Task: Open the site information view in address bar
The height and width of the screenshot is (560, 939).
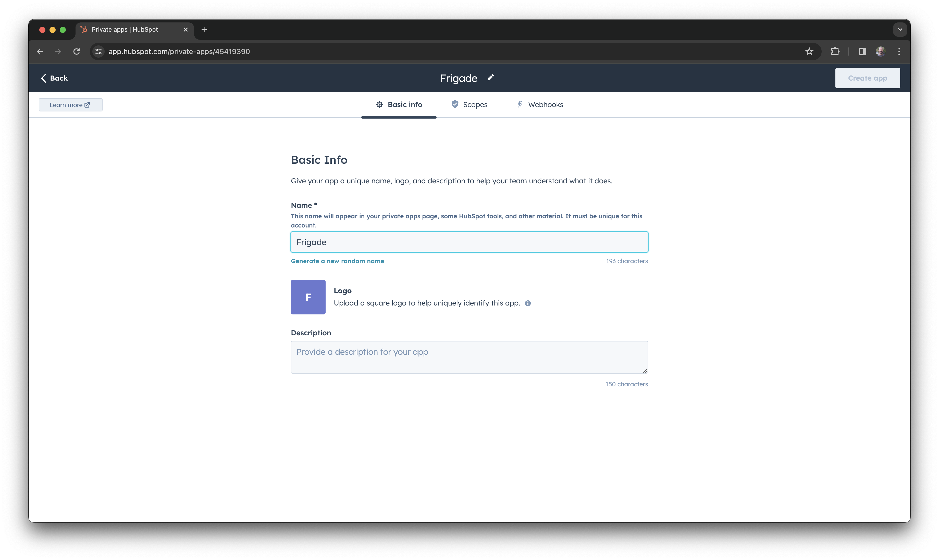Action: coord(98,51)
